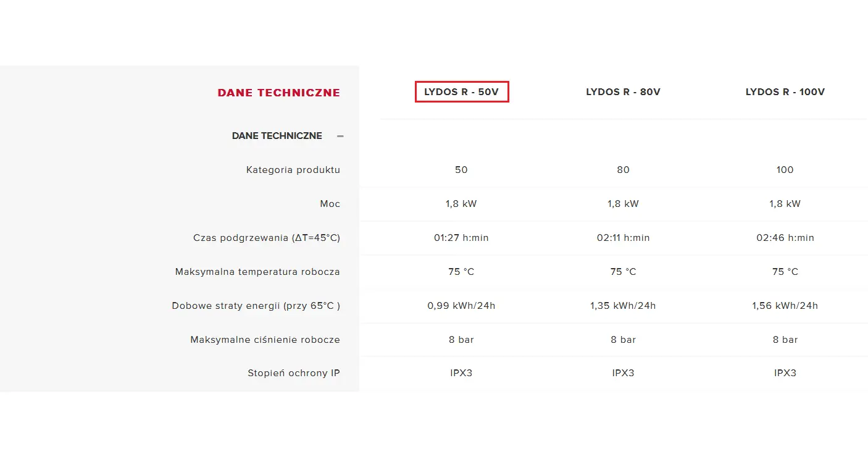Click the Dobowe straty energii label
The width and height of the screenshot is (868, 475).
coord(256,306)
